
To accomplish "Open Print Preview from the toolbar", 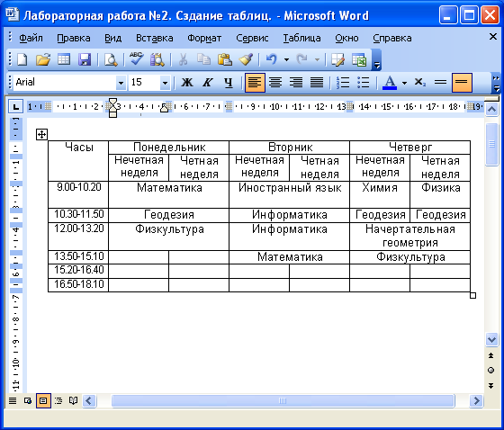I will (111, 59).
